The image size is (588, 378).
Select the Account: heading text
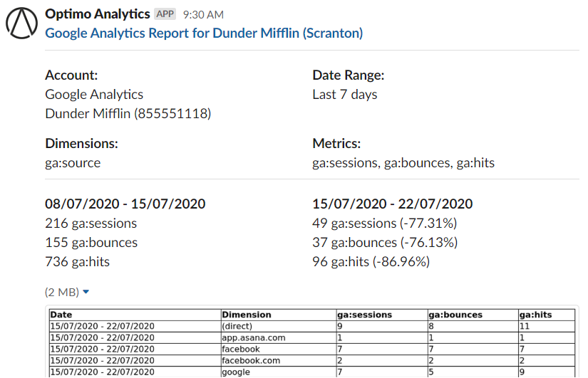[71, 75]
